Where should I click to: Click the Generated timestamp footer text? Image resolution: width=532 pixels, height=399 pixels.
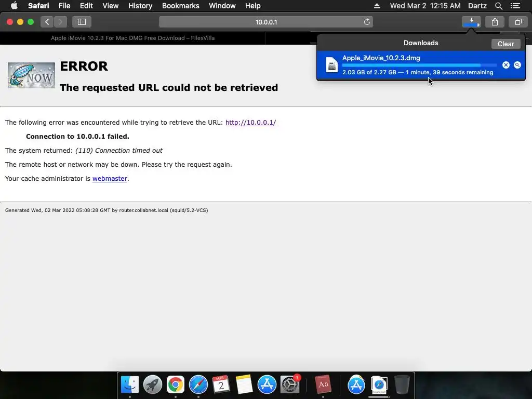pos(107,210)
